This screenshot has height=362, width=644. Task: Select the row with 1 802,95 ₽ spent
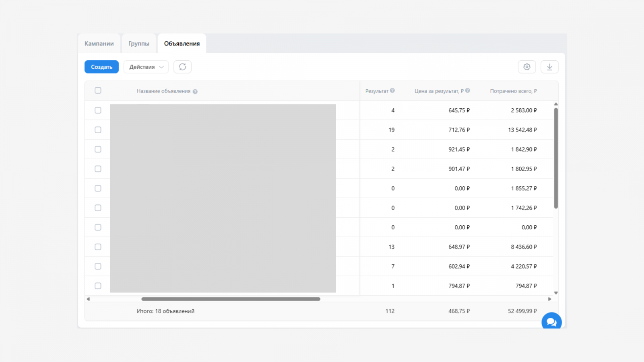tap(98, 169)
